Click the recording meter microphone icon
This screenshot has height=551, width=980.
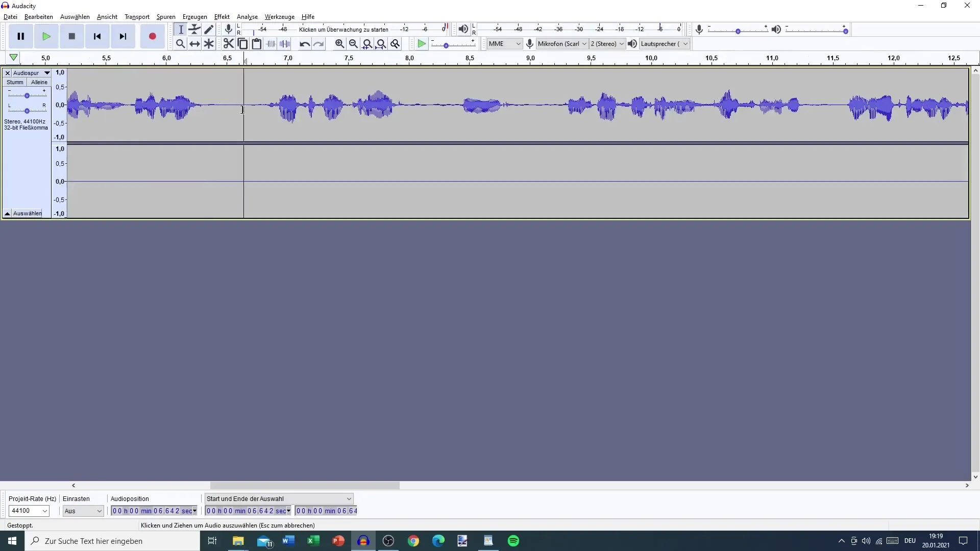click(x=229, y=30)
